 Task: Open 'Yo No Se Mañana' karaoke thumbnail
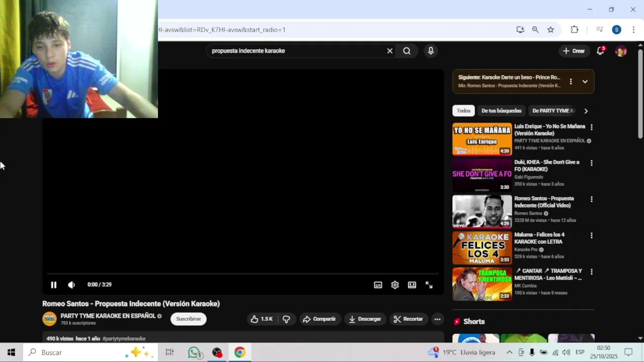point(482,139)
